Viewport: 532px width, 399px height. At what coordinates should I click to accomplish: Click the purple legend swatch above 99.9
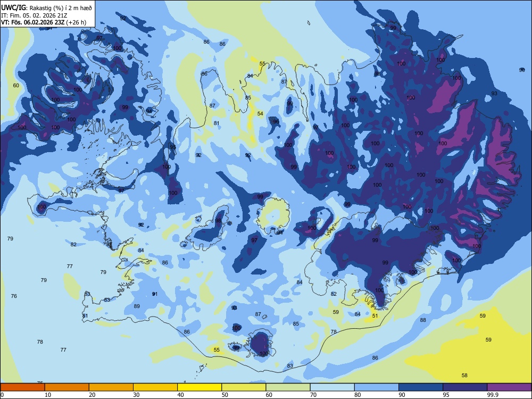(509, 387)
